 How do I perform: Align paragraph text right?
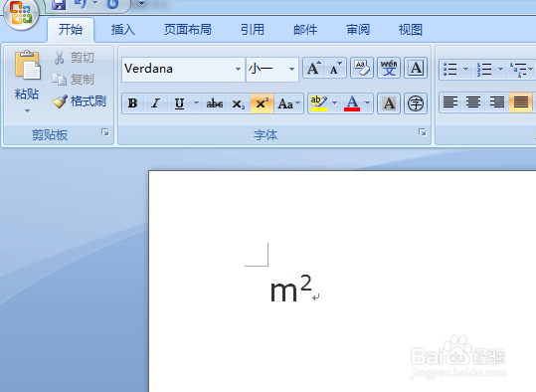(496, 101)
